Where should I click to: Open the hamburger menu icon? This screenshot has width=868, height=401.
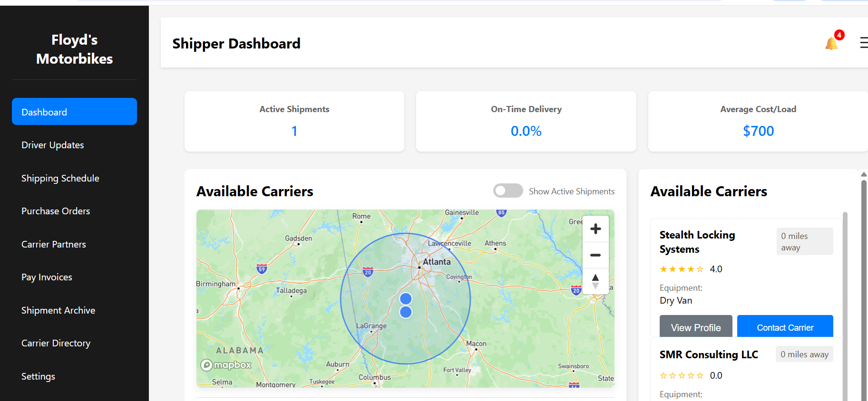(863, 43)
